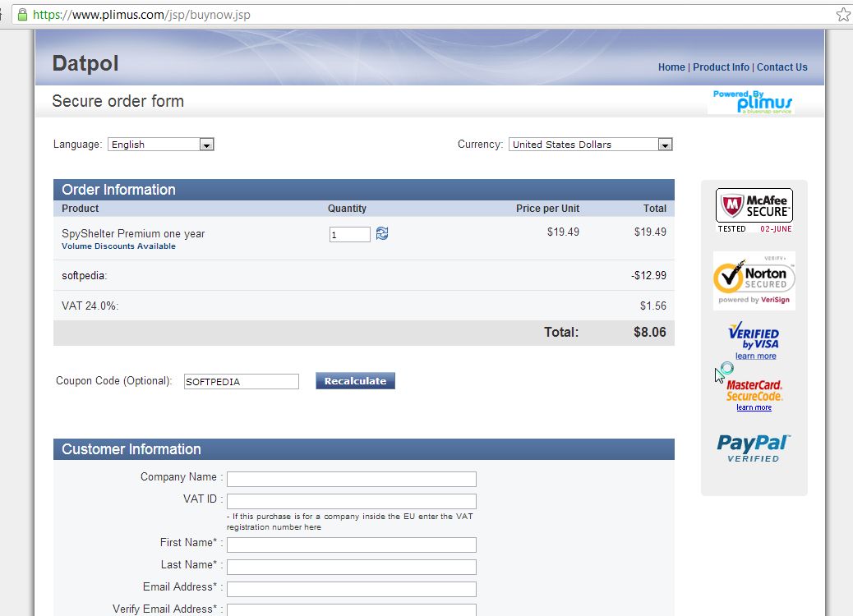Open the Contact Us link
Screen dimensions: 853x616
782,67
